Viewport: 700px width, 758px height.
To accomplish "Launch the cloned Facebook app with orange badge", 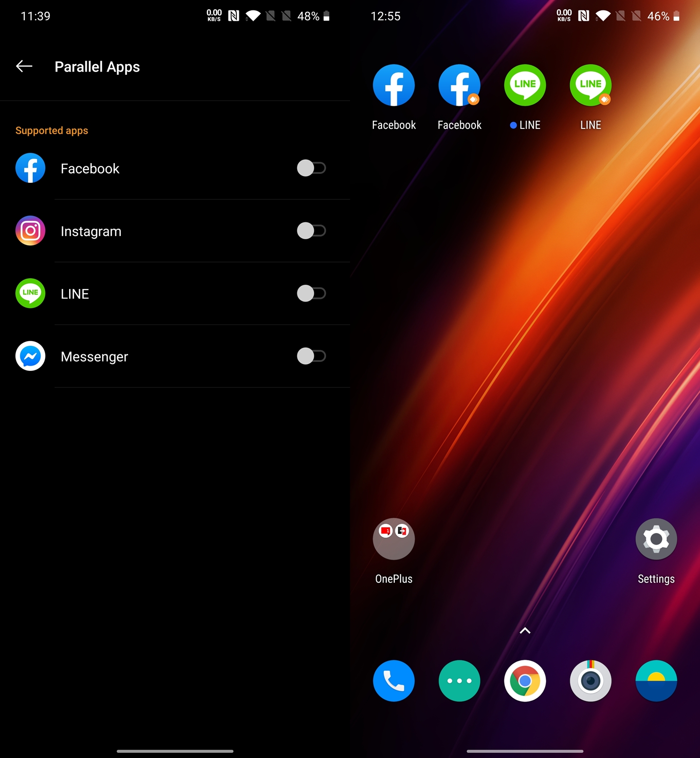I will (459, 86).
